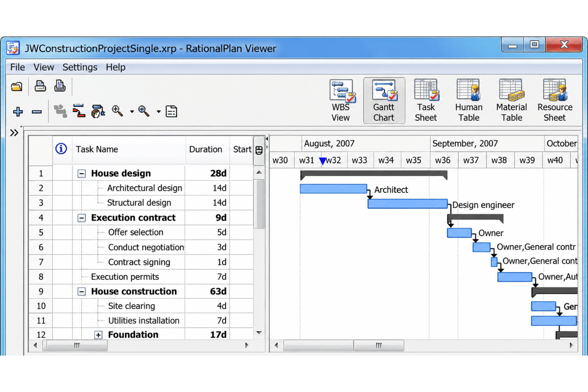Show the Human Table view

[x=469, y=100]
